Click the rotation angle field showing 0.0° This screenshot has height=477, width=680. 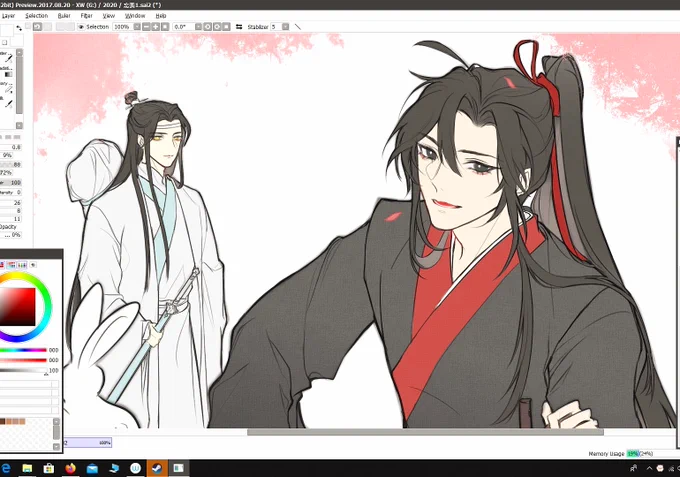coord(183,27)
